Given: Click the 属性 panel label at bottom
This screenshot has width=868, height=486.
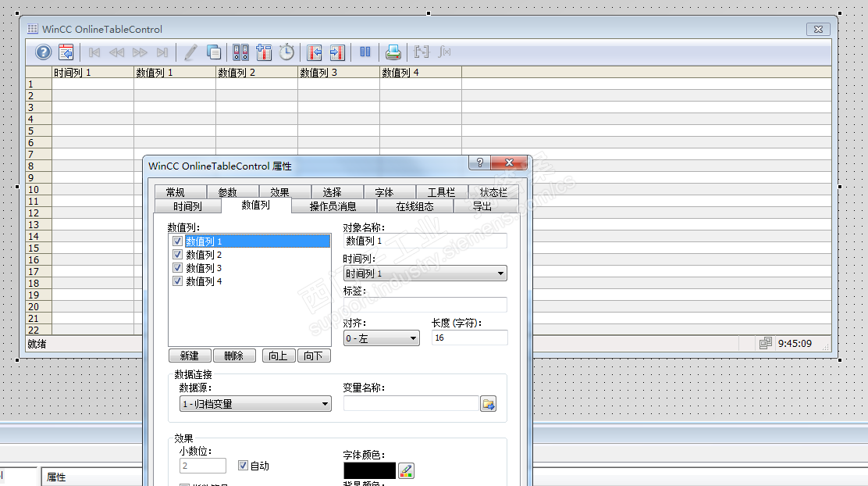Looking at the screenshot, I should pyautogui.click(x=56, y=477).
